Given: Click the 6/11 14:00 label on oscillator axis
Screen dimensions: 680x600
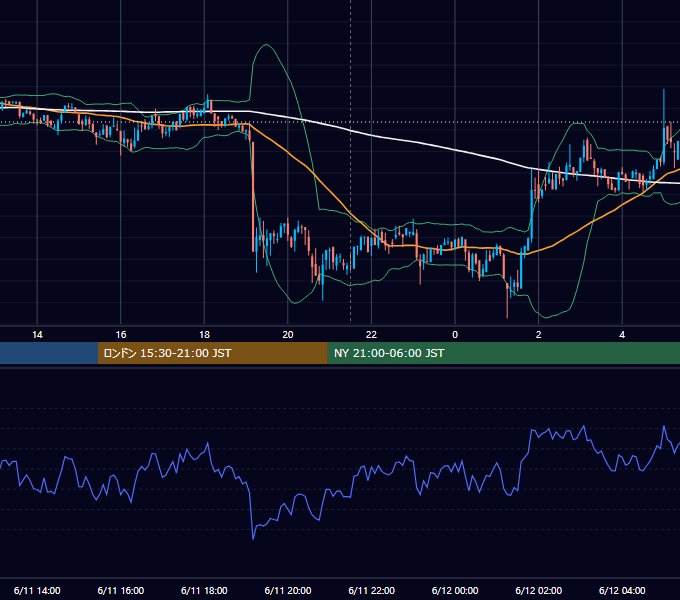Looking at the screenshot, I should pyautogui.click(x=37, y=590).
